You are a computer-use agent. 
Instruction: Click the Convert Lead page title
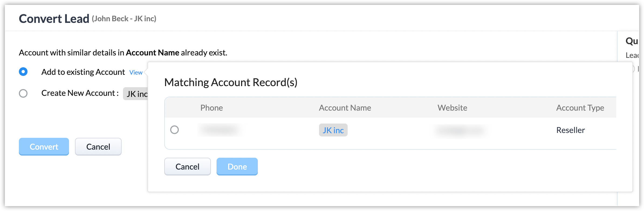[54, 19]
